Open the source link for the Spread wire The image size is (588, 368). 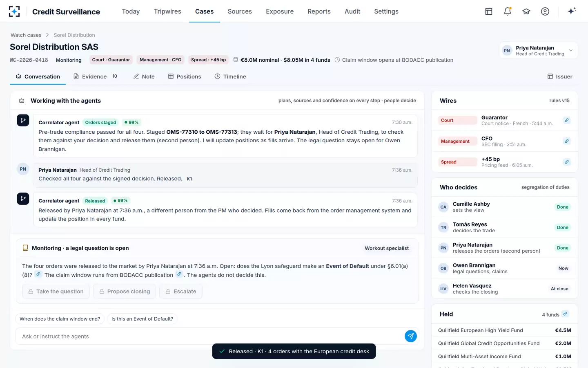coord(567,162)
